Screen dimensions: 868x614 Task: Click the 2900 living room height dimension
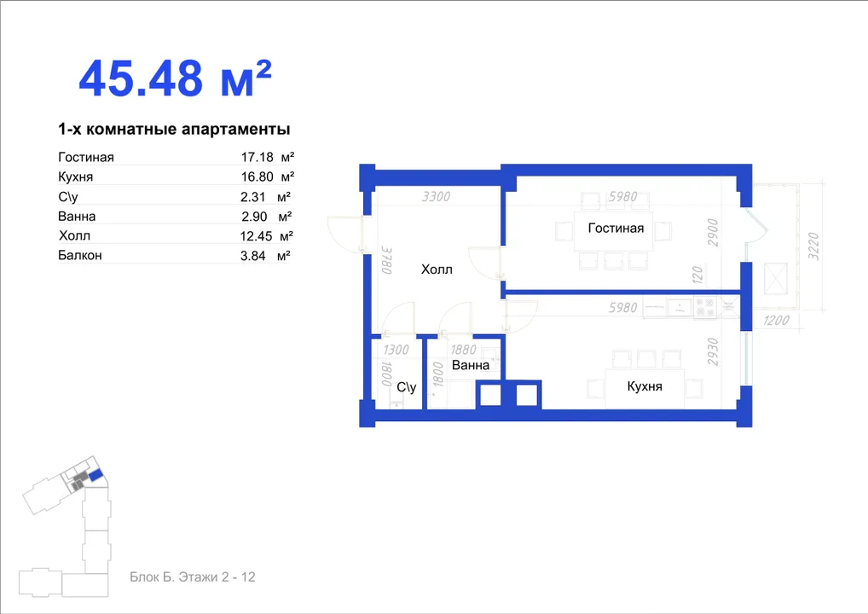coord(713,233)
